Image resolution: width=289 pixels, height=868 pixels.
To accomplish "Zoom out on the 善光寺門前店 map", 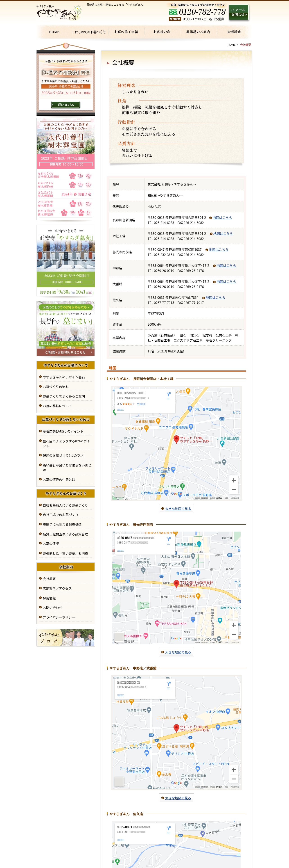I will 234,634.
